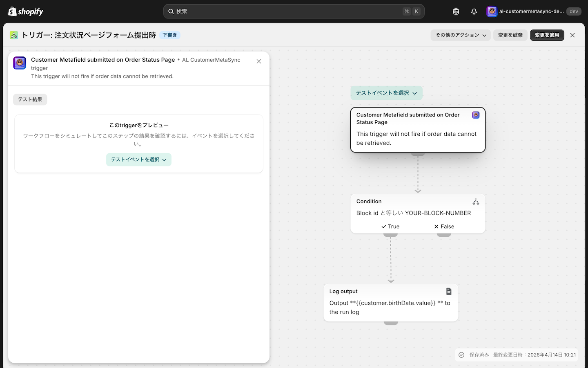Click 変更を適用 button

tap(547, 35)
